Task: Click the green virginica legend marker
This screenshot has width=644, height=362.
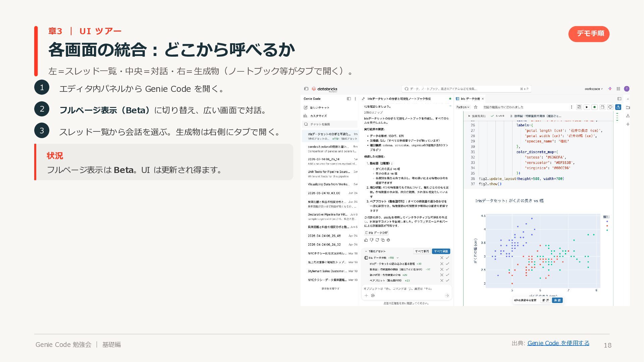Action: pos(607,230)
